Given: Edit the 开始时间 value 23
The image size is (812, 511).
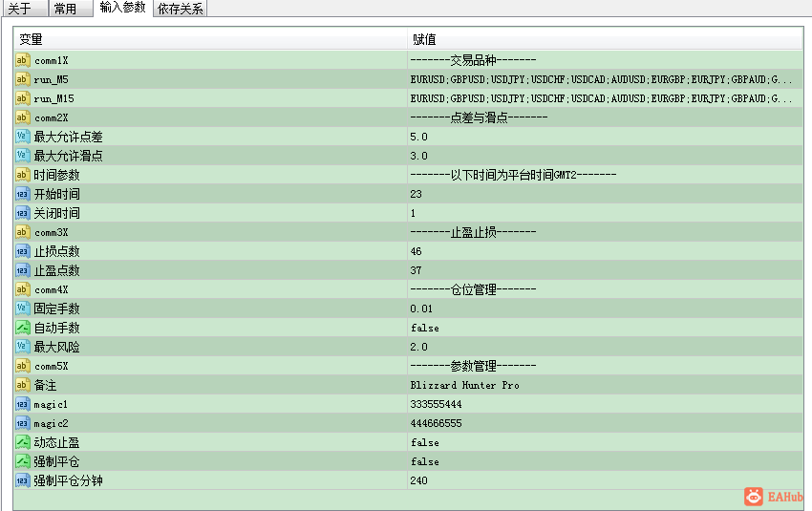Looking at the screenshot, I should [x=416, y=194].
